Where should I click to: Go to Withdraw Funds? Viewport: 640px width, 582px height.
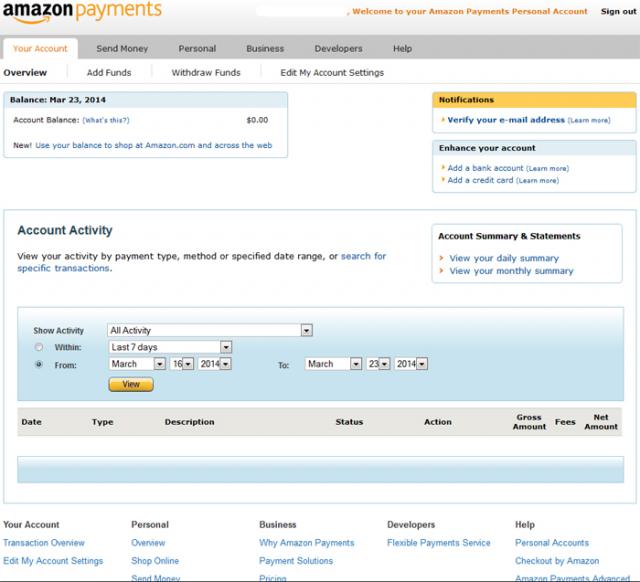tap(206, 73)
